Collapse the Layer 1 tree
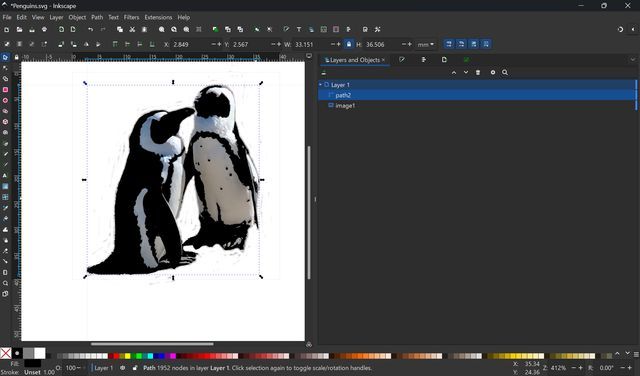 [x=320, y=85]
